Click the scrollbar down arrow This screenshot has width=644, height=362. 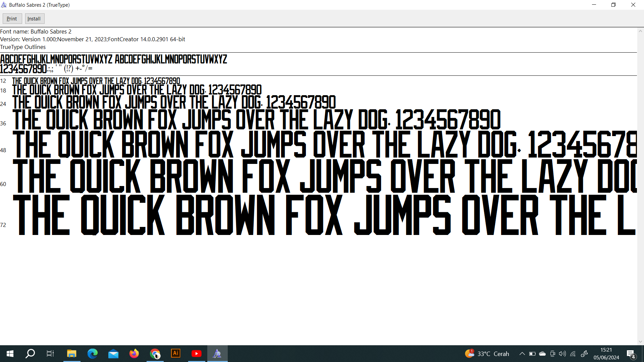tap(640, 342)
